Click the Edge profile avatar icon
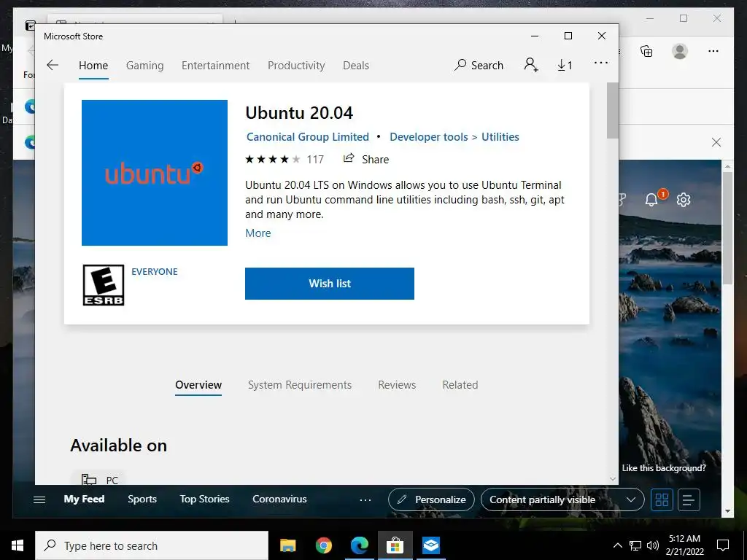Screen dimensions: 747x560 tap(680, 51)
